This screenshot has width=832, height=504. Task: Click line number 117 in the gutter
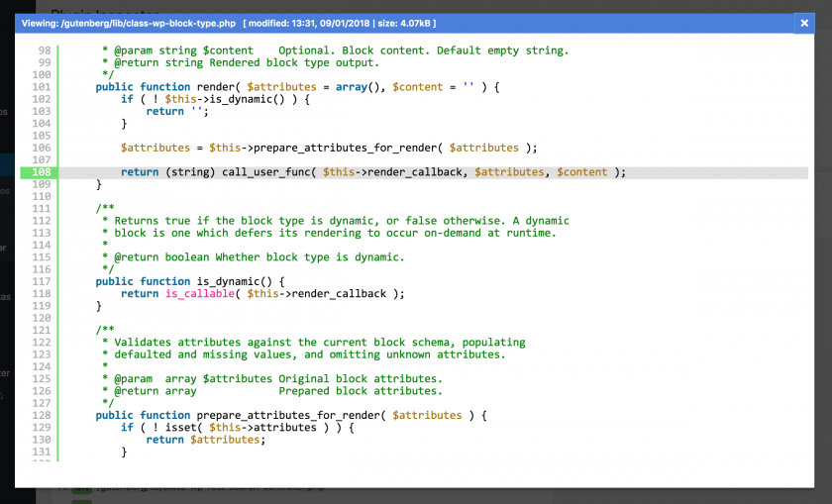tap(42, 281)
